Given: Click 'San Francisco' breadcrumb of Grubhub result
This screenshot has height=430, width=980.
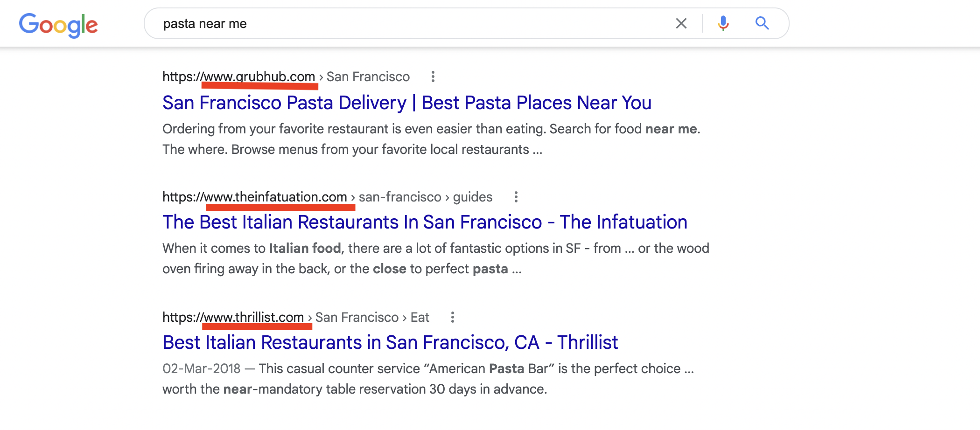Looking at the screenshot, I should pos(368,76).
